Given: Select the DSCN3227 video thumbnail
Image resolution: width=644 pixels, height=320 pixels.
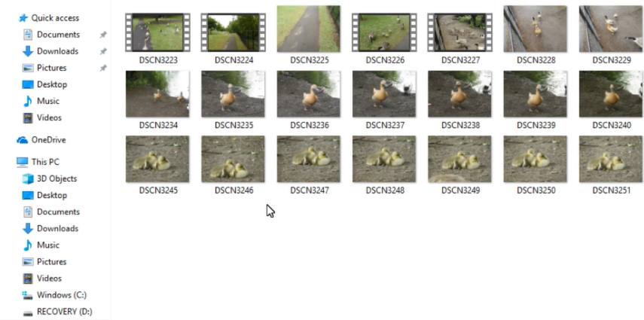Looking at the screenshot, I should [460, 32].
